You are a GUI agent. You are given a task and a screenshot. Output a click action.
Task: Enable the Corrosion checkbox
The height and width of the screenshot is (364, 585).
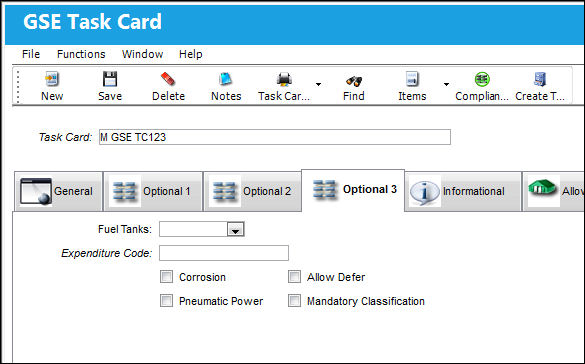tap(166, 277)
